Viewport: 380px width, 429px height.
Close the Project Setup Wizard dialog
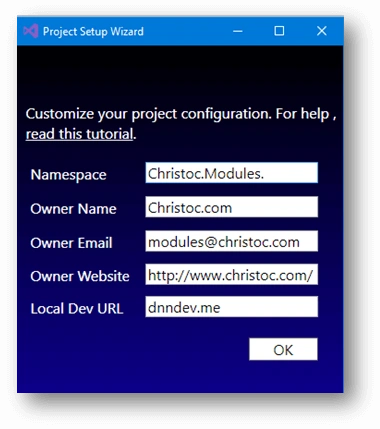[322, 31]
